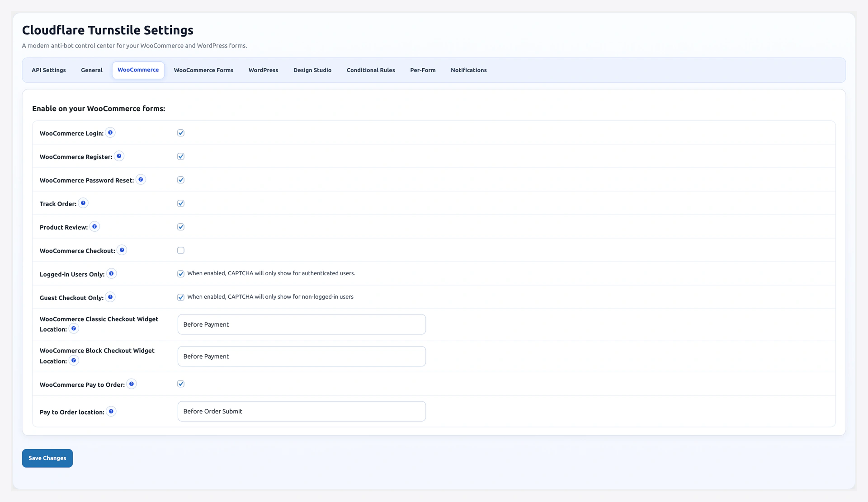The image size is (868, 502).
Task: Click the 'WooCommerce Checkout:' label
Action: point(77,251)
